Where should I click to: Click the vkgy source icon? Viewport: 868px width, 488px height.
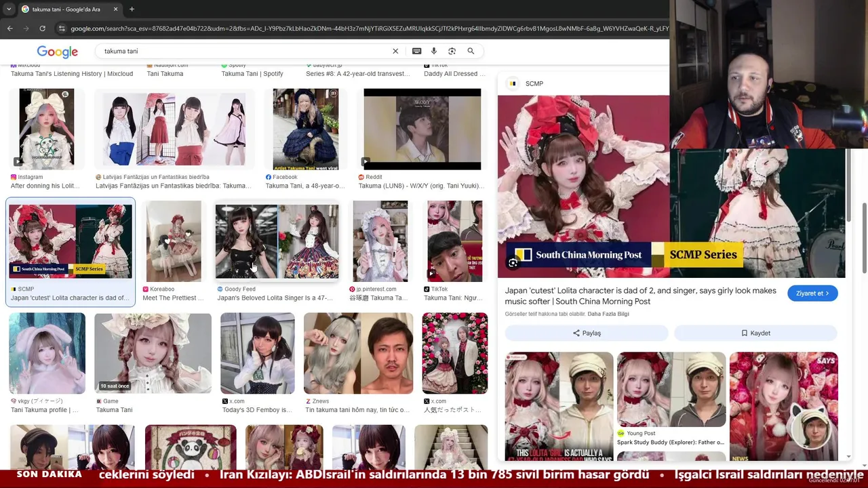pos(14,401)
